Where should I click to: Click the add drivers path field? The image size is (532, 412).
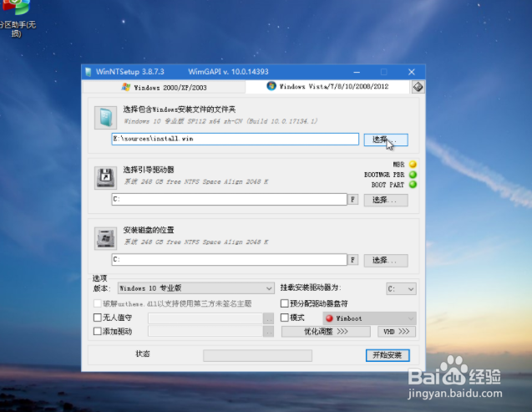(205, 331)
